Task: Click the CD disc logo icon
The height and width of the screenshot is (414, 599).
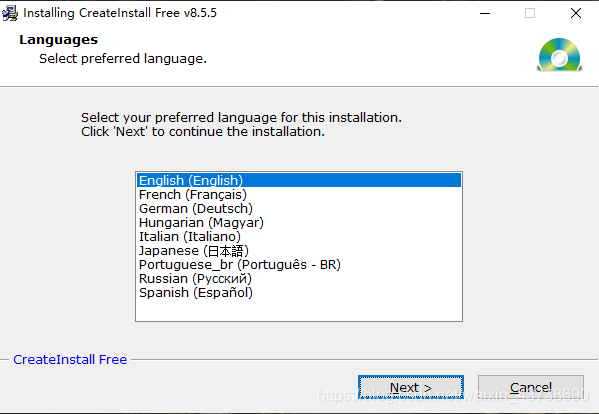Action: (559, 55)
